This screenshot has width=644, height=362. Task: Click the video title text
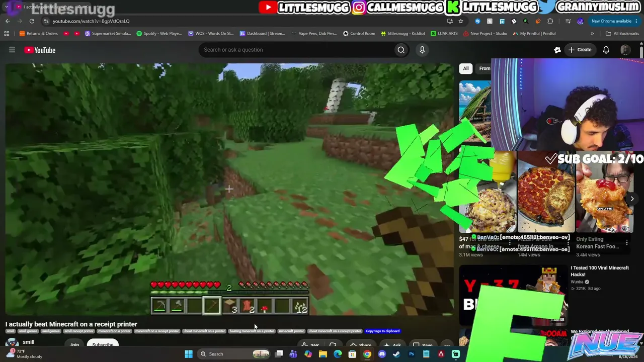click(x=71, y=324)
